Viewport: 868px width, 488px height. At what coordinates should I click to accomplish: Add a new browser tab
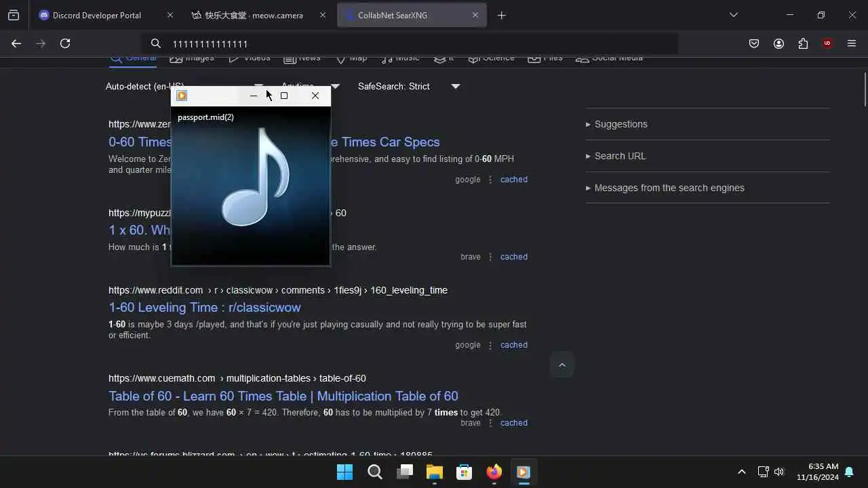coord(502,15)
